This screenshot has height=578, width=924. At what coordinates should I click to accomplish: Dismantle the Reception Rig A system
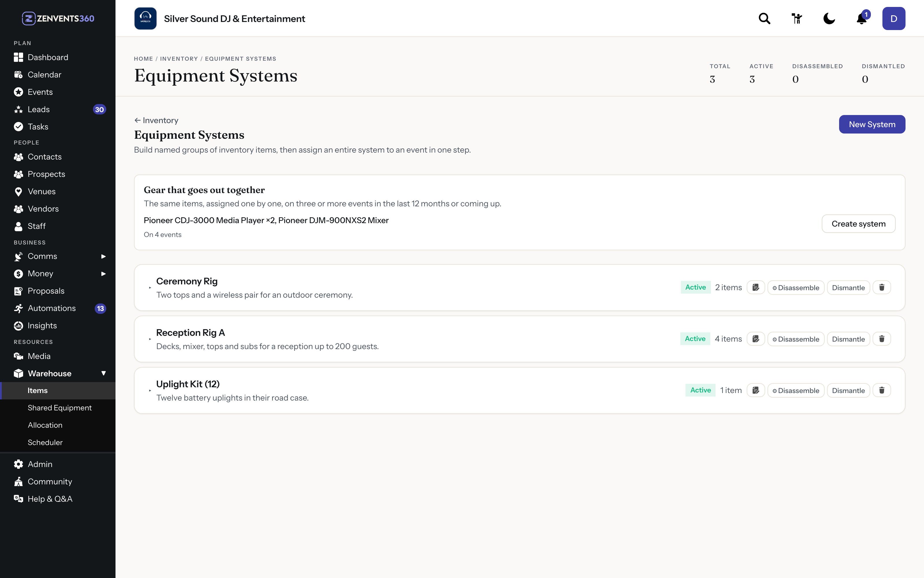[x=848, y=339]
